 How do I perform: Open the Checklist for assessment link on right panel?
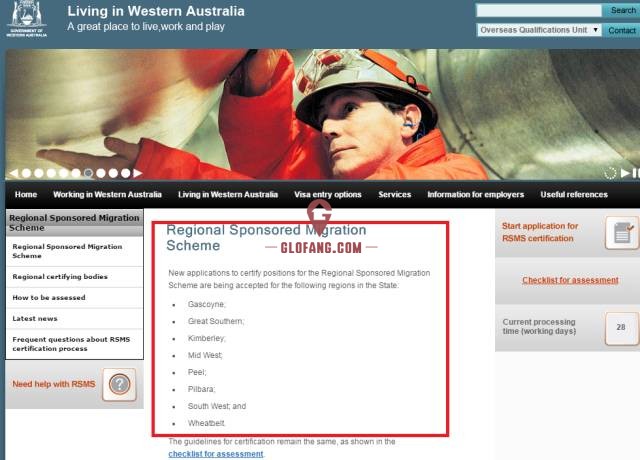(x=570, y=280)
